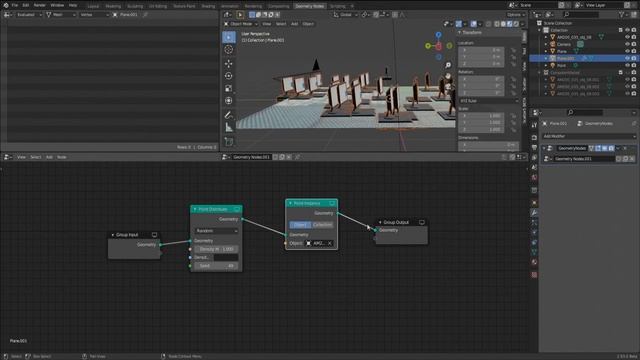Choose the Scale tool in viewport toolbar

pyautogui.click(x=229, y=88)
